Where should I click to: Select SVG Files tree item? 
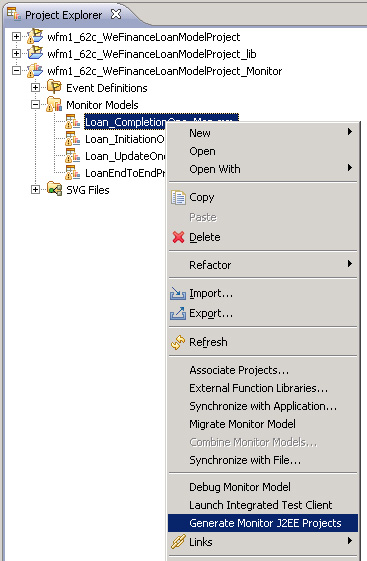click(88, 190)
